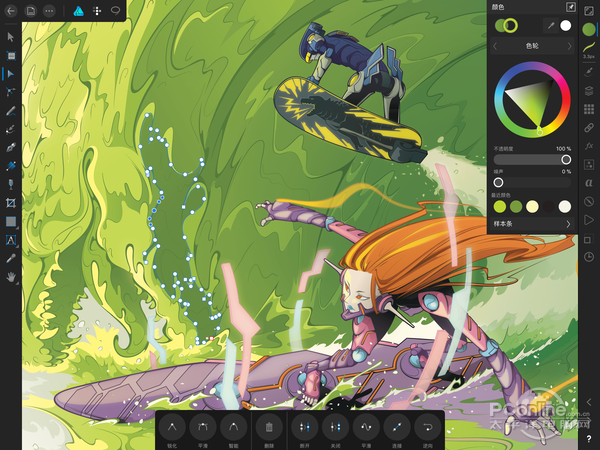This screenshot has height=450, width=600.
Task: Activate the stroke colour ring
Action: point(511,26)
